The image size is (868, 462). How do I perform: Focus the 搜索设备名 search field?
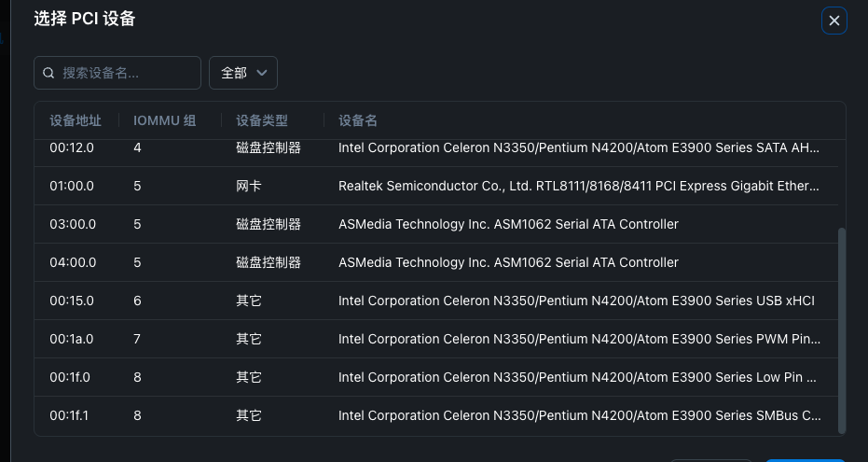pos(126,73)
